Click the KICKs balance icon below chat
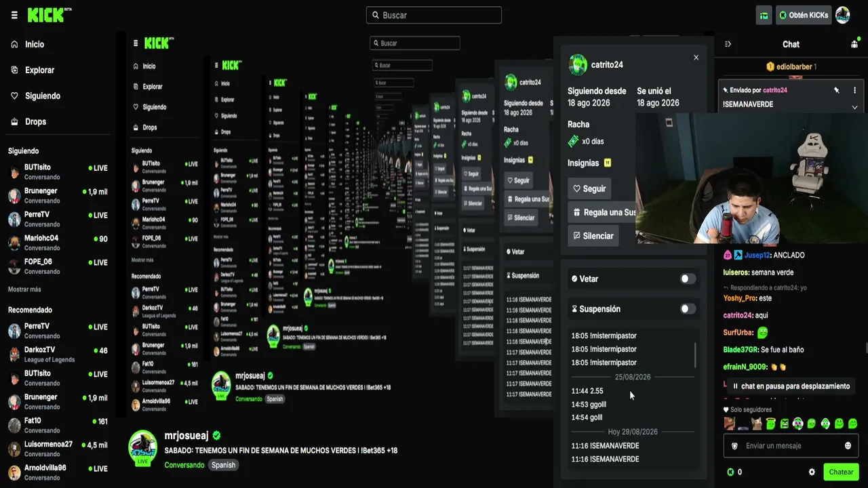 point(730,472)
